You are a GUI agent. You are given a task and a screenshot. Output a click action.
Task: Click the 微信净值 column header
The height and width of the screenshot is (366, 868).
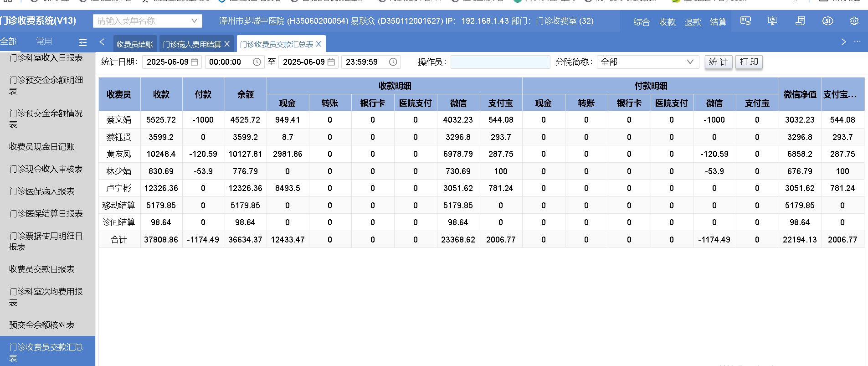pos(800,94)
